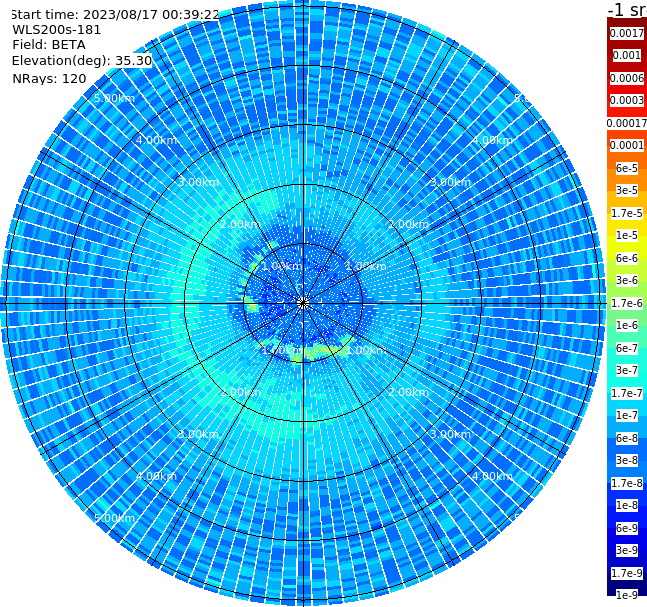This screenshot has height=607, width=647.
Task: Select the 0.0006 colorbar value
Action: 627,78
